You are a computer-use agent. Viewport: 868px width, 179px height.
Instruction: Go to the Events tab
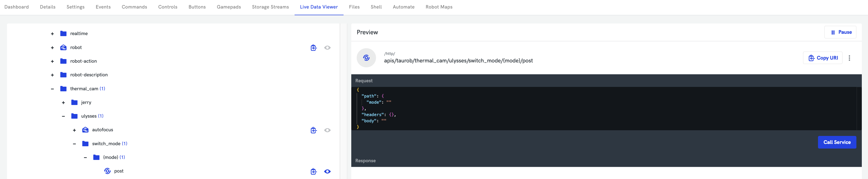[103, 7]
